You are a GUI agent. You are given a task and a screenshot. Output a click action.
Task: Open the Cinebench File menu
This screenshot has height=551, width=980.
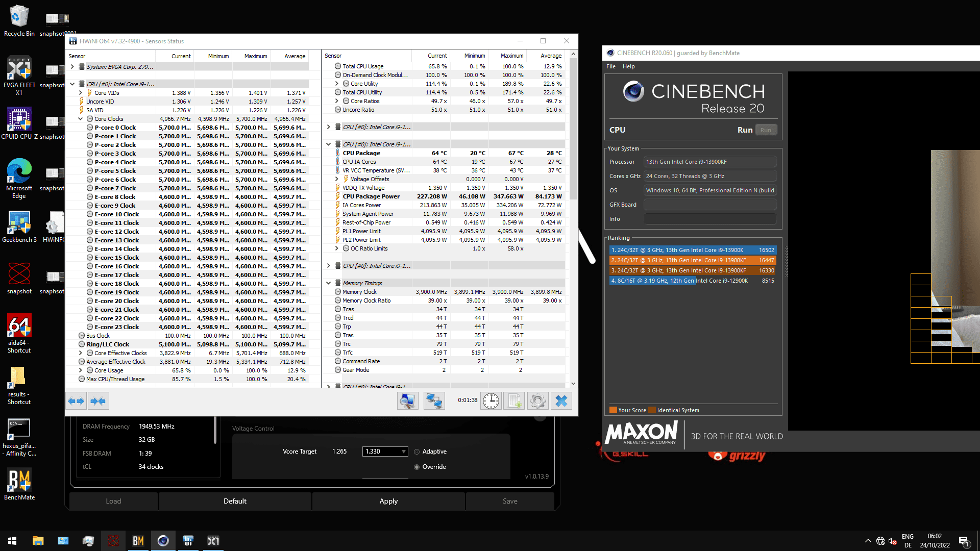610,66
